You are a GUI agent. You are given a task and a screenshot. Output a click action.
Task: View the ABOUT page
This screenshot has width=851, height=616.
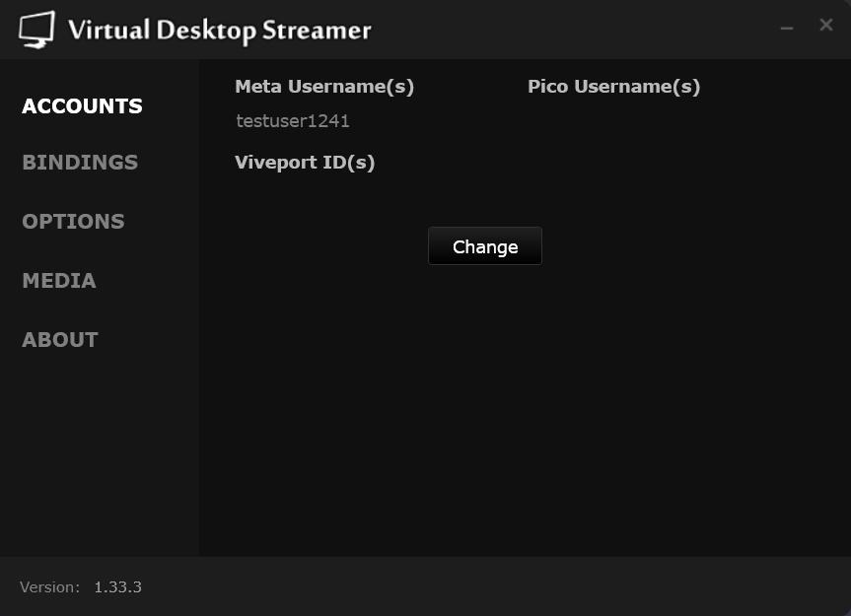60,340
